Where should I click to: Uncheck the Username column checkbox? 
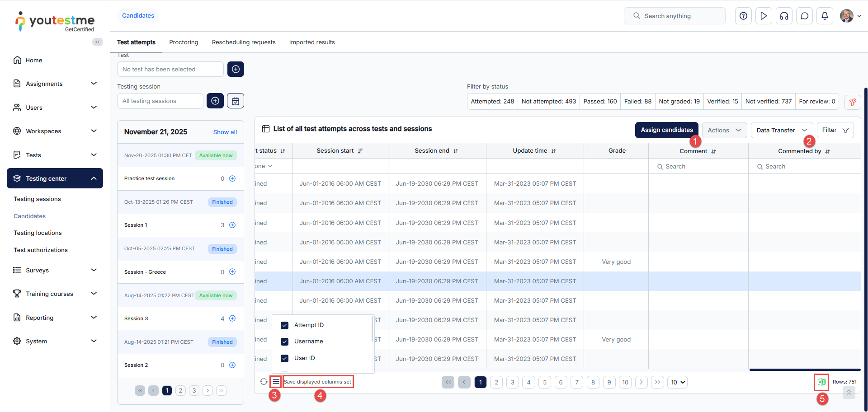click(x=285, y=342)
